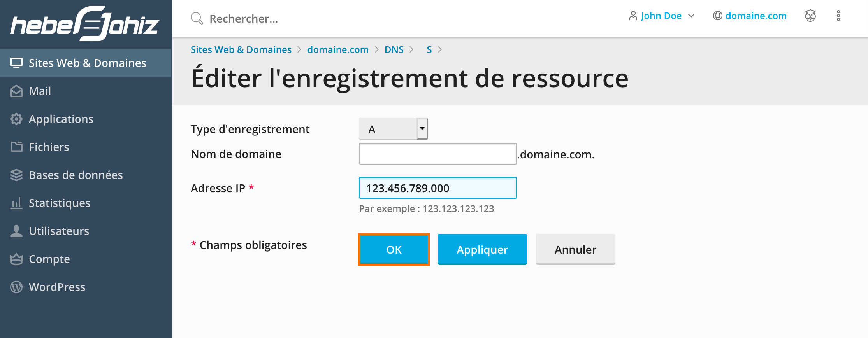This screenshot has width=868, height=338.
Task: Click the Annuler button
Action: pyautogui.click(x=575, y=249)
